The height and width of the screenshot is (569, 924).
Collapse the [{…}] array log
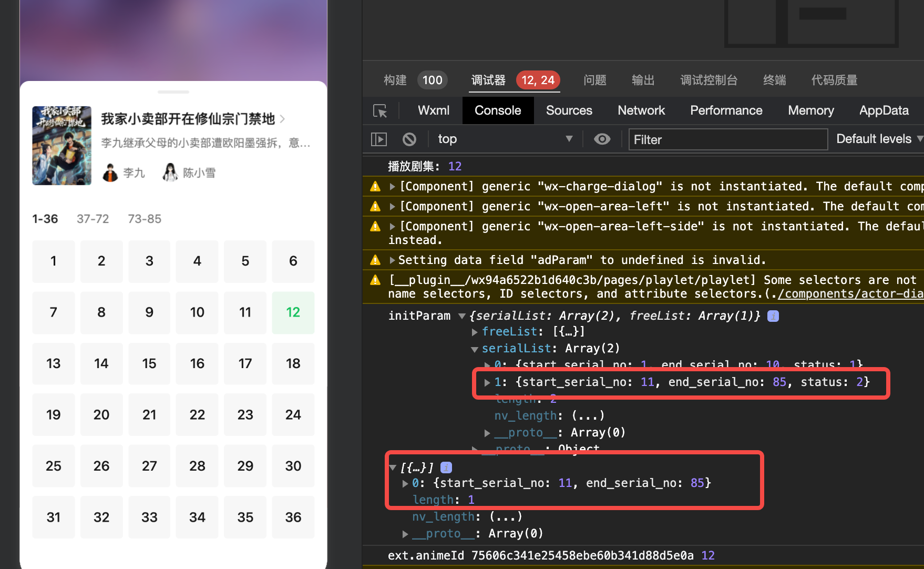[393, 468]
